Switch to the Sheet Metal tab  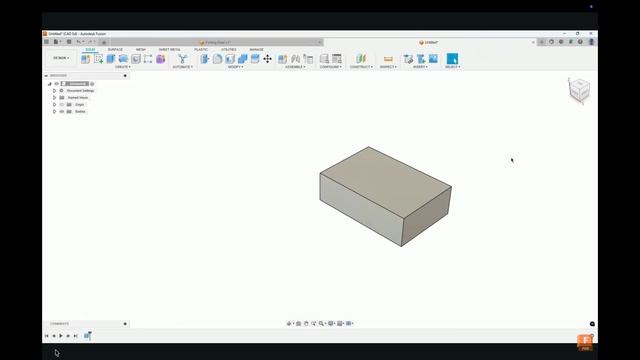pos(169,49)
